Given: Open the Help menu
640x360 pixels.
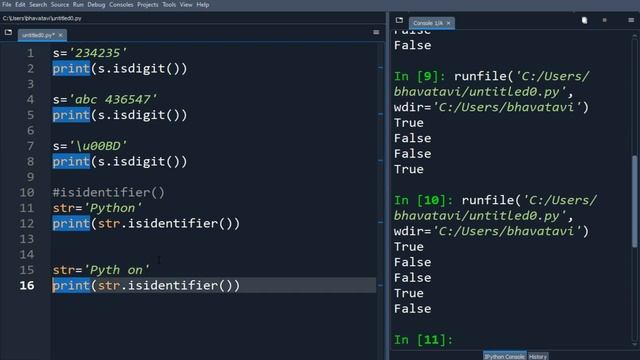Looking at the screenshot, I should 203,5.
